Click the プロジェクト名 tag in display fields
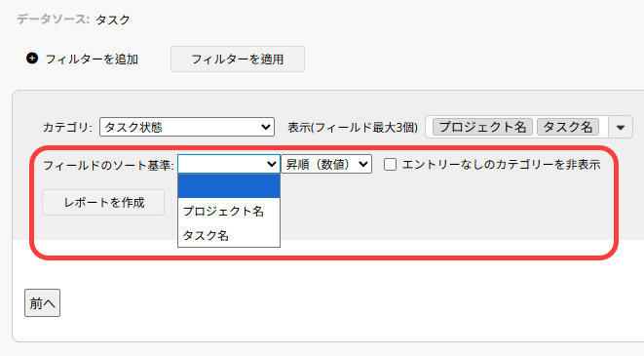Image resolution: width=644 pixels, height=356 pixels. click(x=482, y=127)
